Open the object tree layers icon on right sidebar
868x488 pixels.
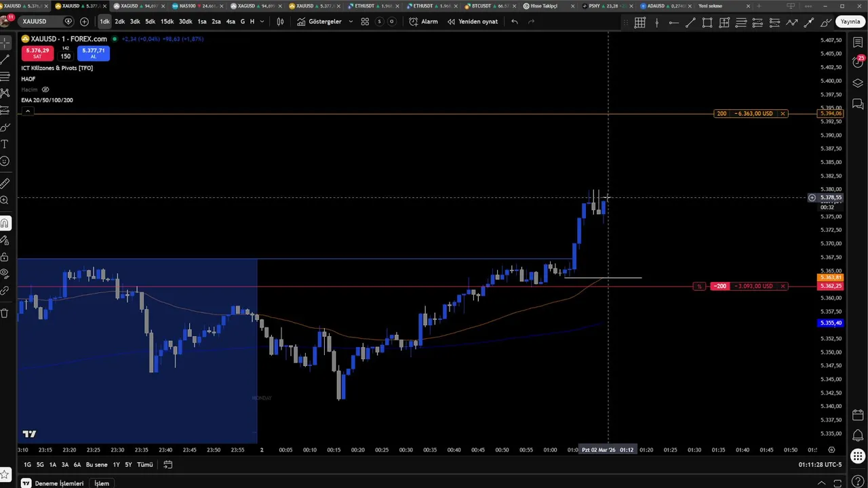pyautogui.click(x=858, y=83)
